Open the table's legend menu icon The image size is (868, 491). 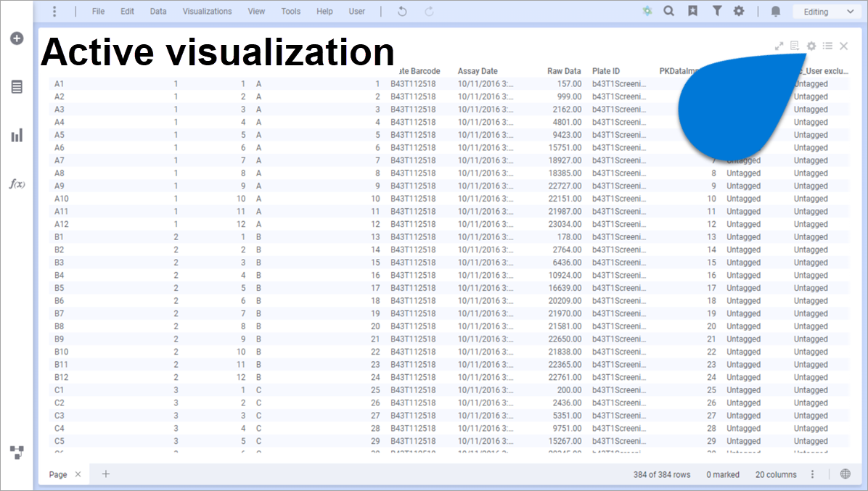click(827, 46)
